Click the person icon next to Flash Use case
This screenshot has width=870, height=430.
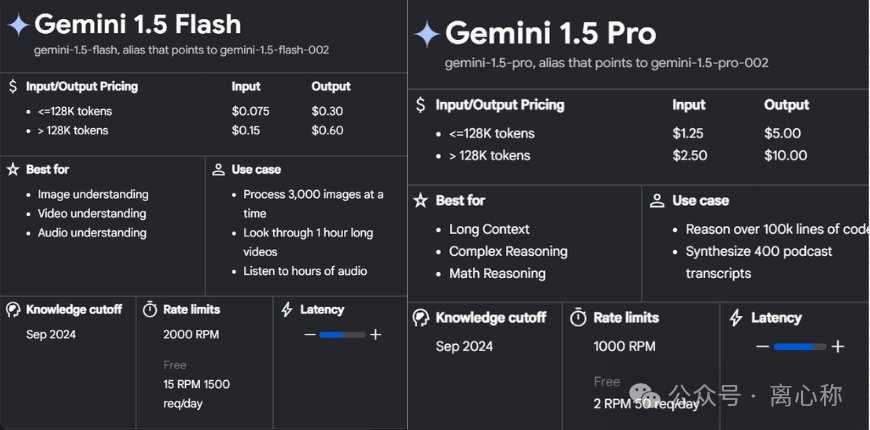(219, 170)
